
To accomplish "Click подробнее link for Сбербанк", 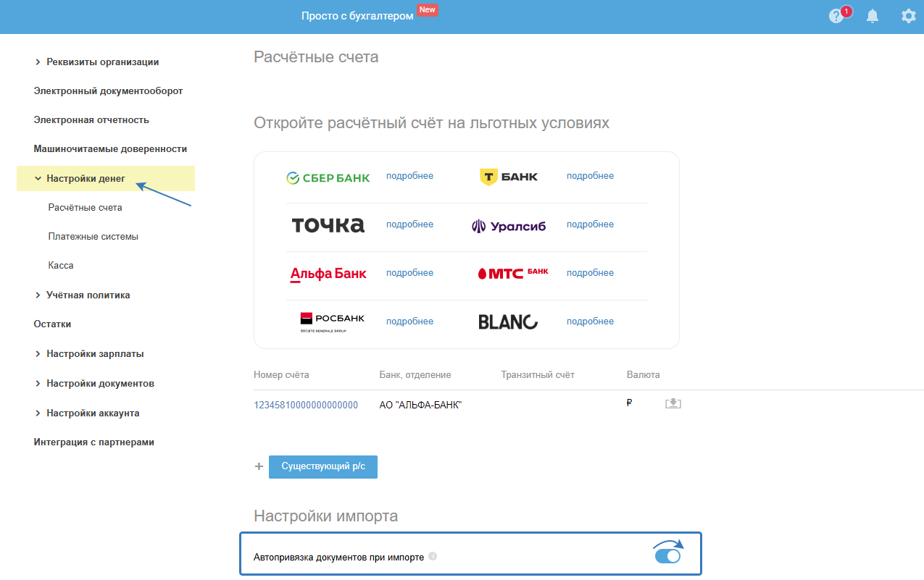I will pyautogui.click(x=409, y=176).
